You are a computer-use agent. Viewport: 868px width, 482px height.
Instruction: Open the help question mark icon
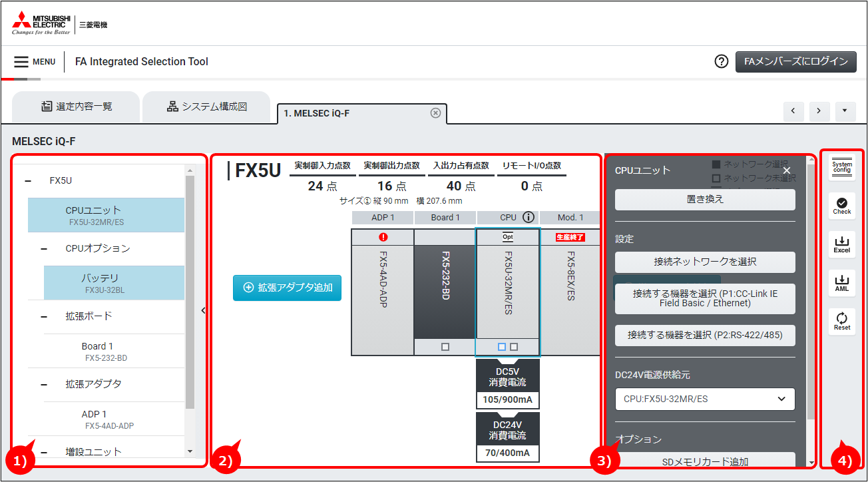(721, 61)
